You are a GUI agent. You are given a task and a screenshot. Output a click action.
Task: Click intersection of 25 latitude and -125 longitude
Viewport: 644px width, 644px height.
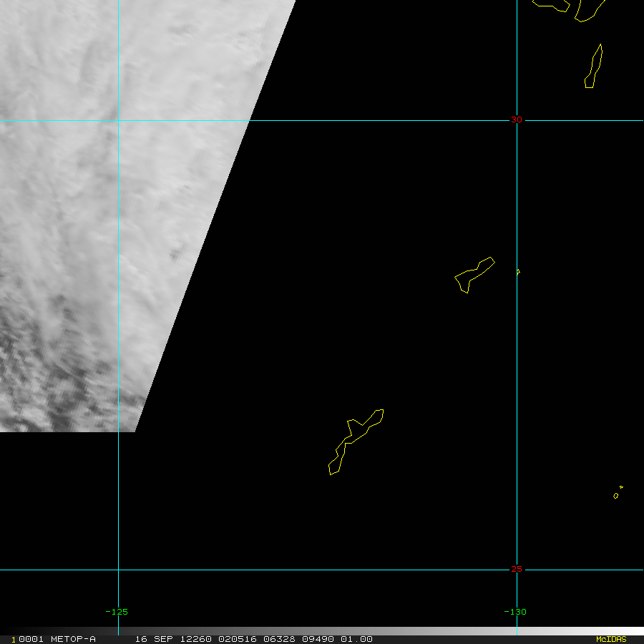[x=118, y=570]
